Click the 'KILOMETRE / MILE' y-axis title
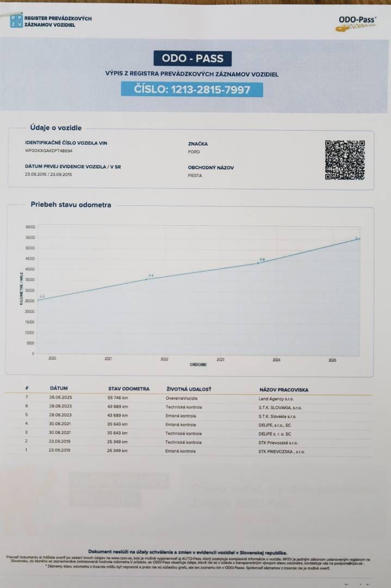391x588 pixels. coord(21,289)
